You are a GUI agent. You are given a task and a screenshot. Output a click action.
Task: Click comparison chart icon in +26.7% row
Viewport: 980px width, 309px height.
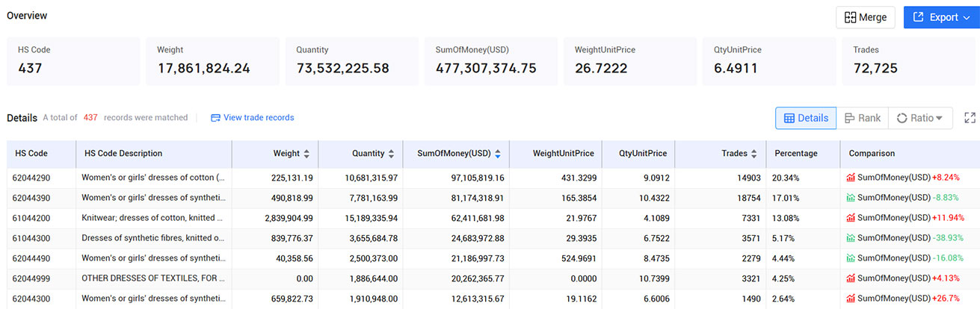851,299
